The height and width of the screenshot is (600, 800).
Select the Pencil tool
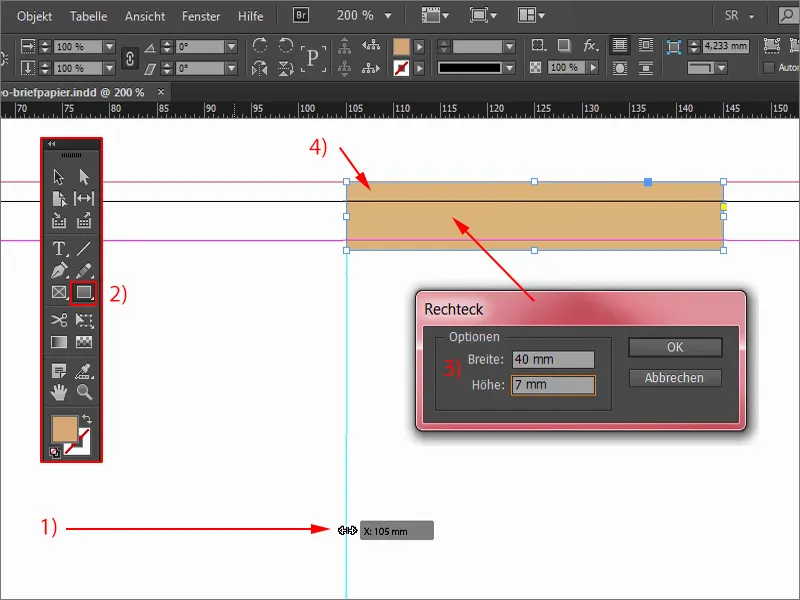click(x=84, y=270)
